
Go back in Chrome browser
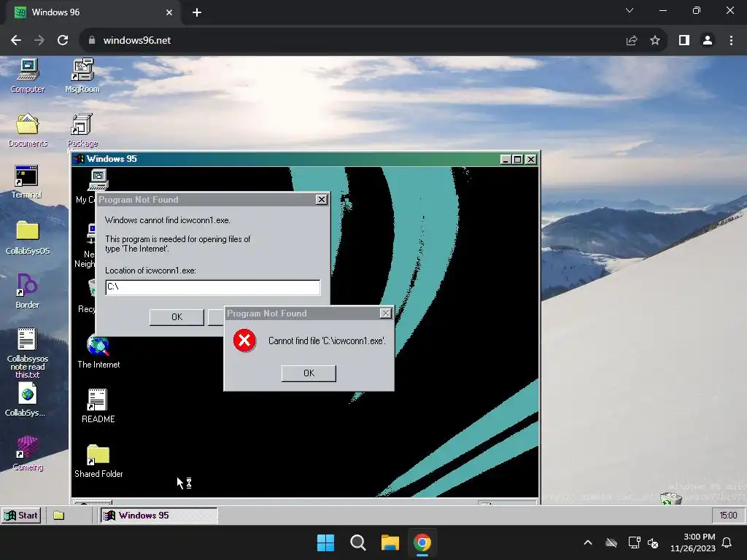tap(16, 41)
